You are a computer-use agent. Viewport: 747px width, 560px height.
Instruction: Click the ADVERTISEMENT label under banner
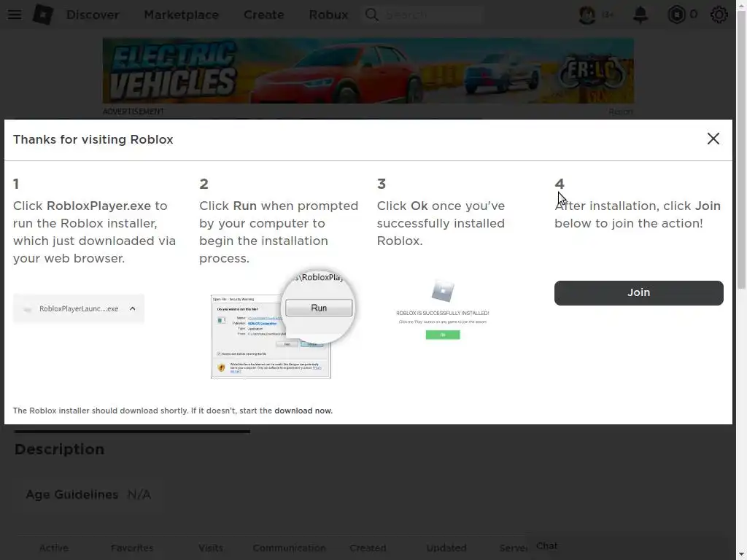(x=133, y=112)
